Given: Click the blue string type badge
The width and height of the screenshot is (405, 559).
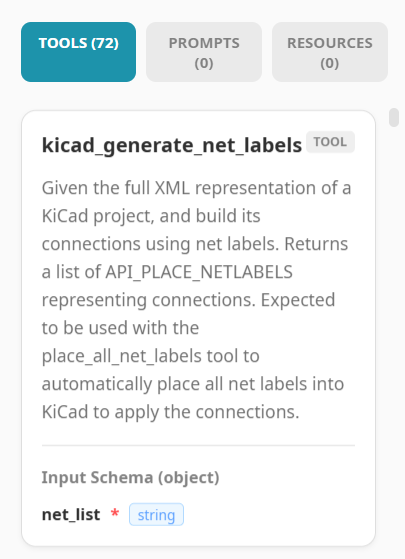Looking at the screenshot, I should tap(156, 514).
